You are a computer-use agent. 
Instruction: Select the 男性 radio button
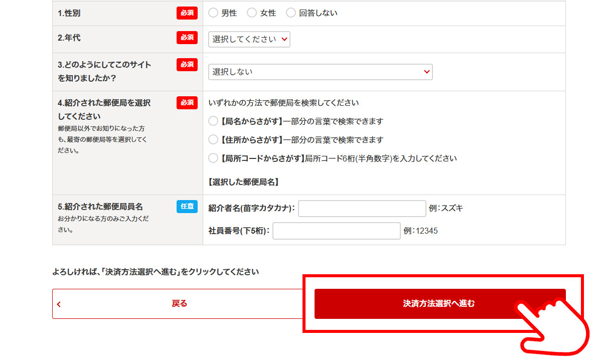coord(213,13)
